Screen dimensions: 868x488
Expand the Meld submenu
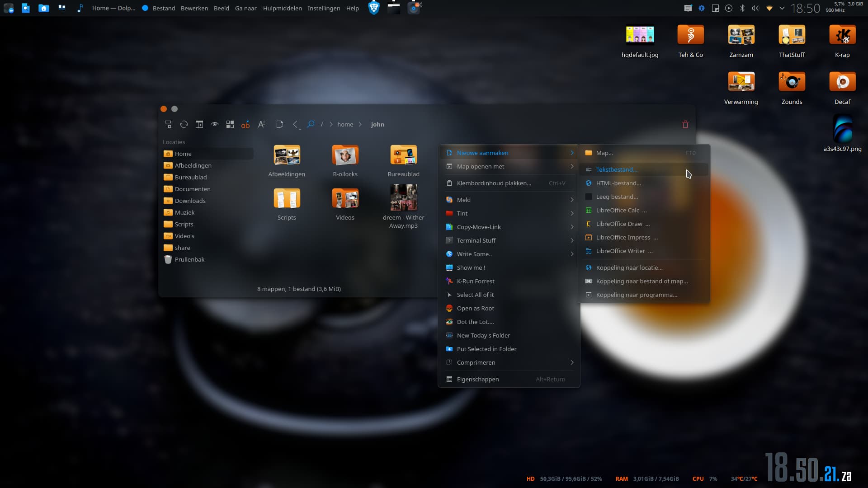tap(509, 200)
